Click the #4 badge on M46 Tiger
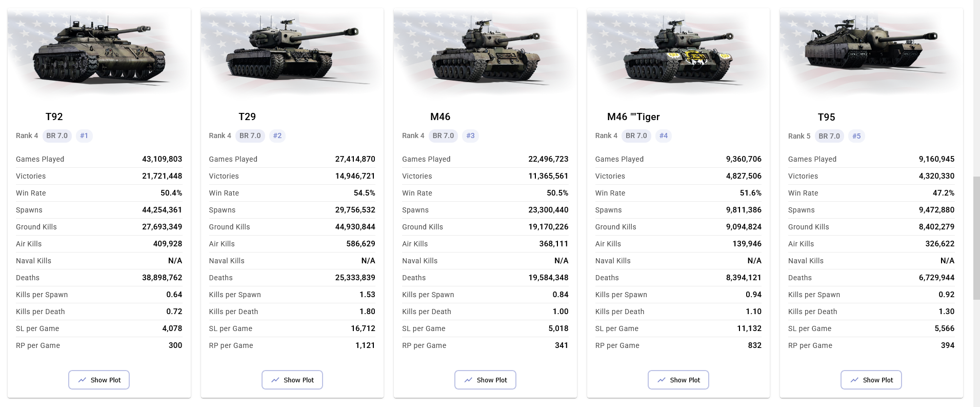 664,135
